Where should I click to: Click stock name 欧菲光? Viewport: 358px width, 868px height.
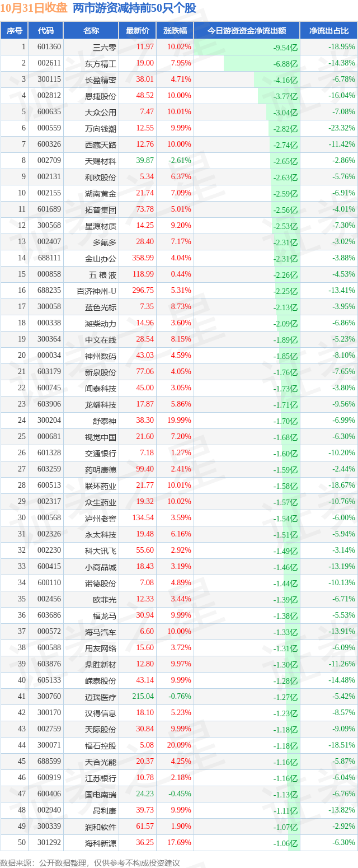105,599
